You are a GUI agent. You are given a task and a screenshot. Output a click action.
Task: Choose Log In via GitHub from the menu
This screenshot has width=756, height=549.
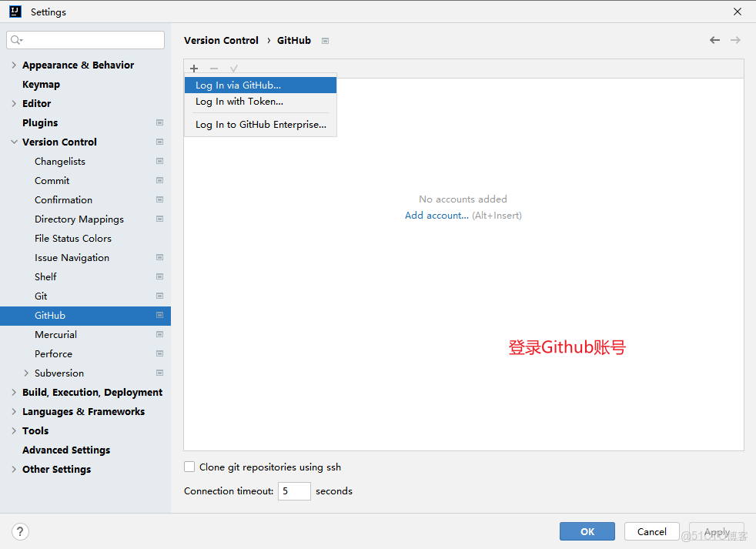coord(239,85)
